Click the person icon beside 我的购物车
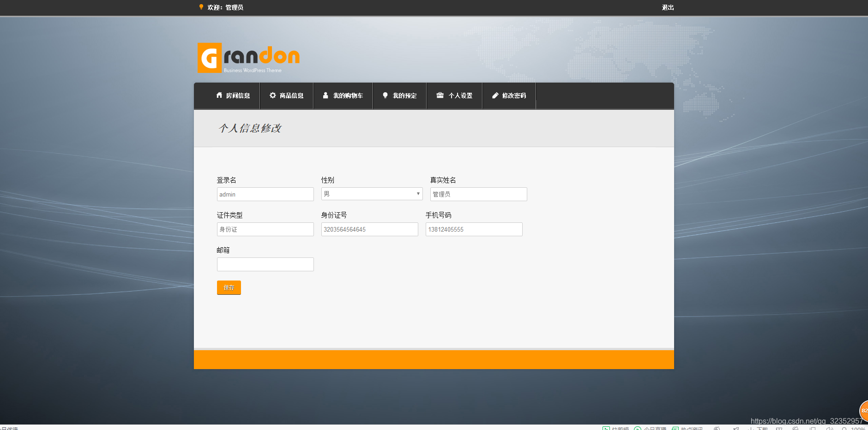The image size is (868, 430). pyautogui.click(x=325, y=95)
